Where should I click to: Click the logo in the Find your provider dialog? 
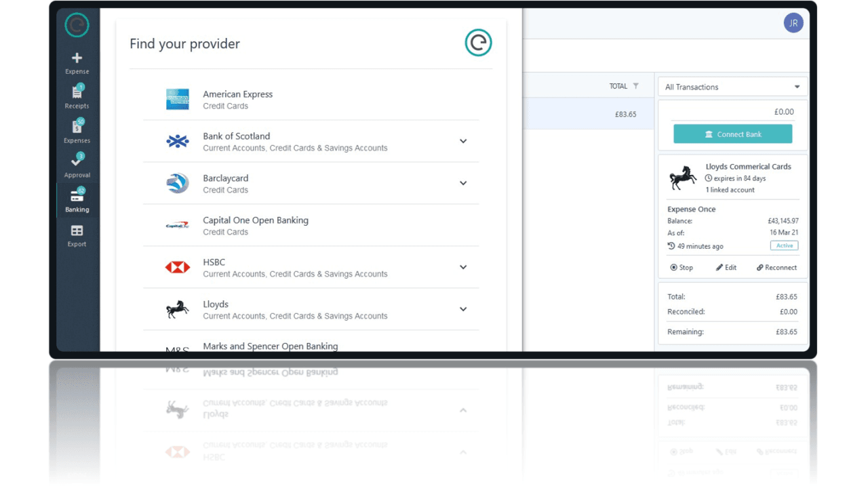(478, 43)
